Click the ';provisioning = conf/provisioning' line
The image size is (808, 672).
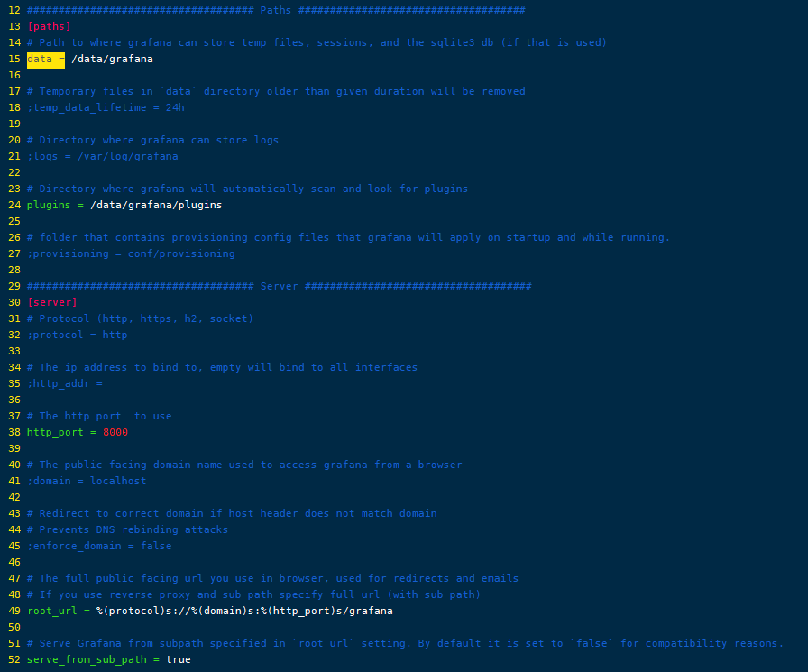tap(131, 253)
